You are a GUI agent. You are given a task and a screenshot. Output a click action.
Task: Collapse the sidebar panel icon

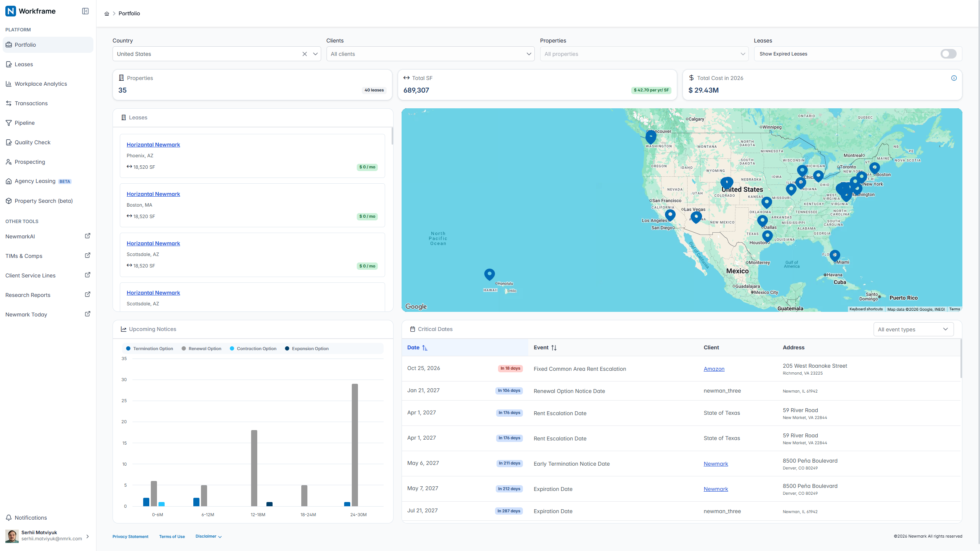point(85,11)
